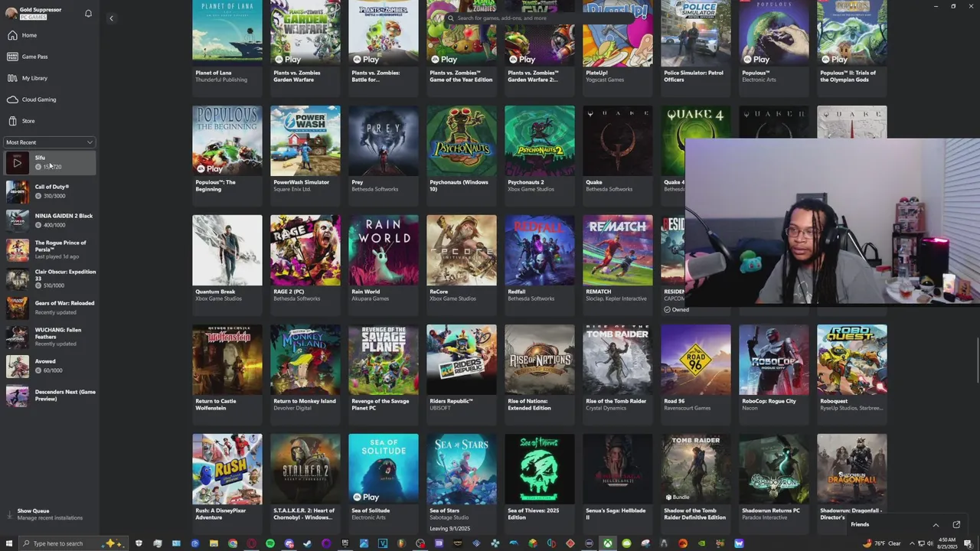Image resolution: width=980 pixels, height=551 pixels.
Task: Expand the Friends panel chevron
Action: tap(936, 525)
